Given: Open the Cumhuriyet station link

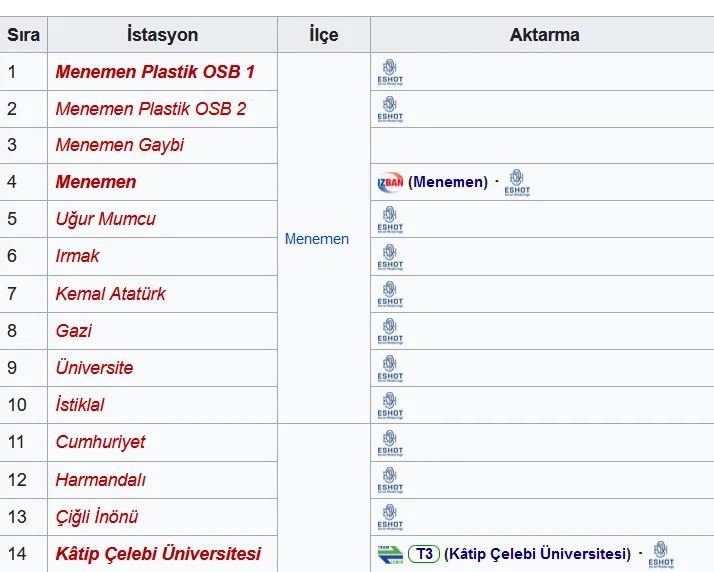Looking at the screenshot, I should 101,442.
